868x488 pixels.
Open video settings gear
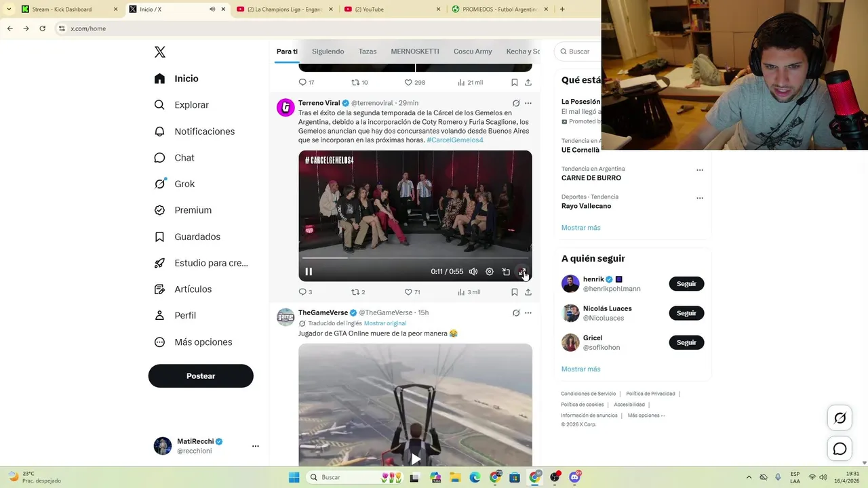(x=490, y=272)
